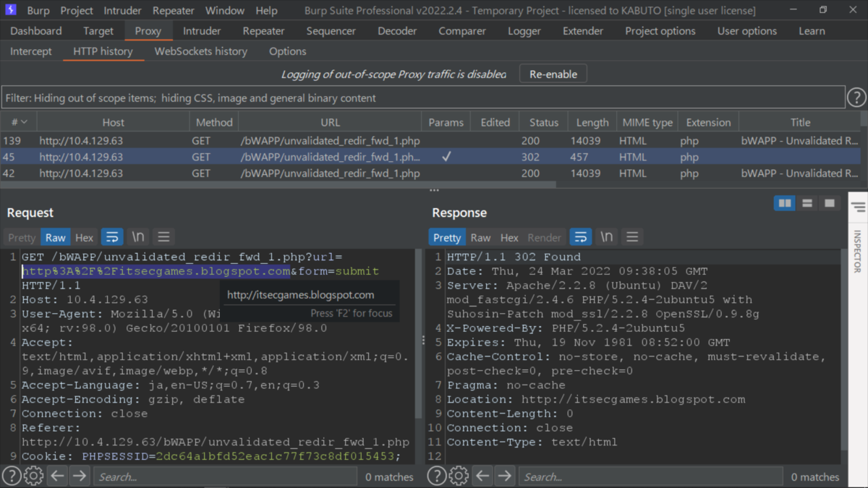Image resolution: width=868 pixels, height=488 pixels.
Task: Focus the Request search input field
Action: [x=226, y=476]
